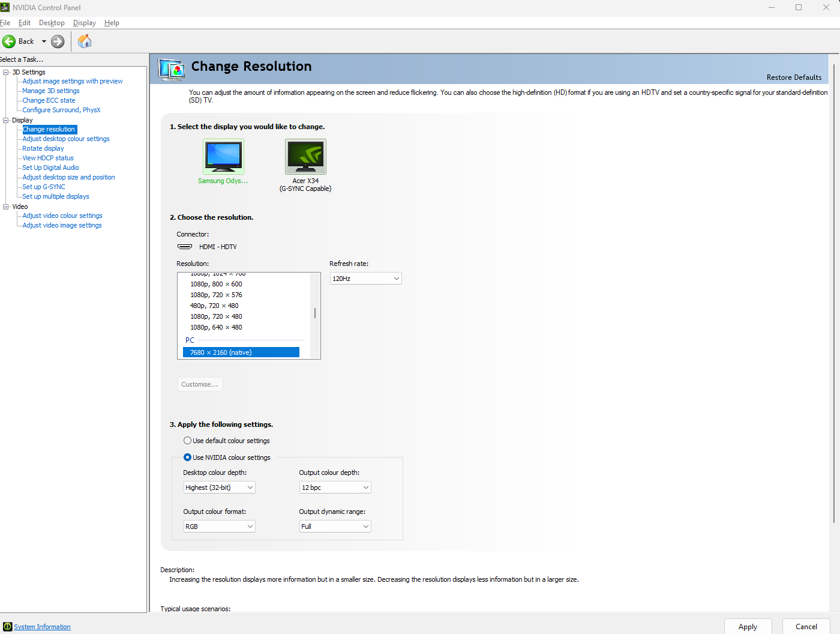Click the Cancel button
This screenshot has width=840, height=634.
click(x=806, y=626)
